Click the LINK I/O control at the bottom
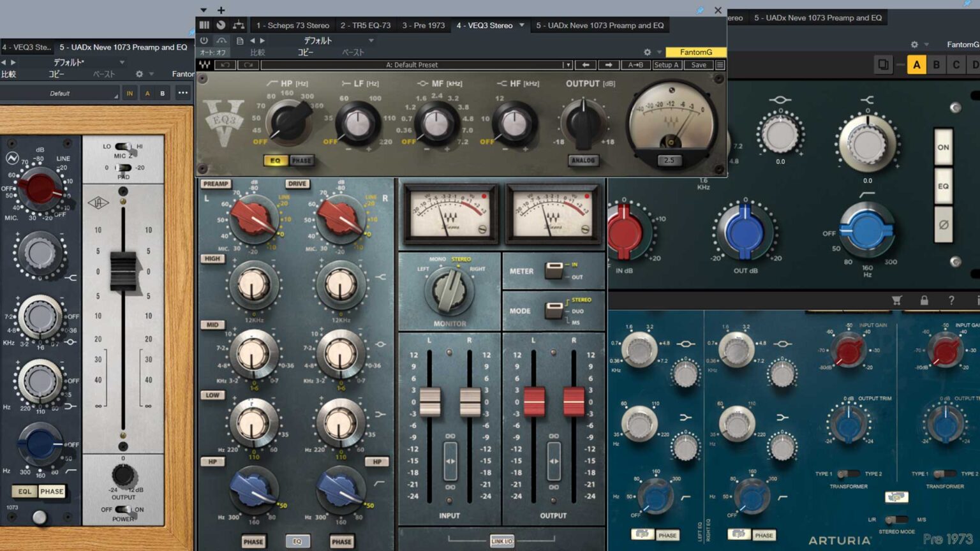The image size is (980, 551). click(x=501, y=540)
